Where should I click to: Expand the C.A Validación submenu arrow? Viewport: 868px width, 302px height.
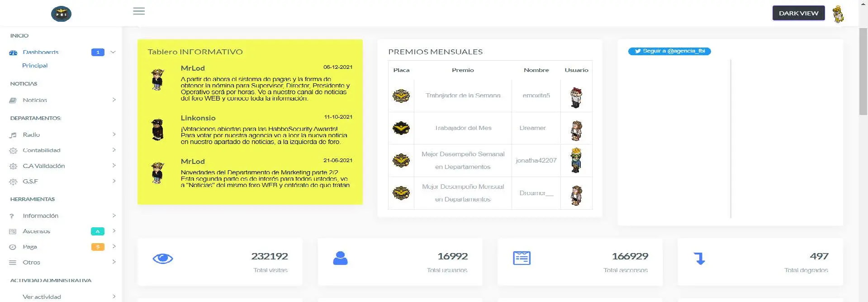pyautogui.click(x=114, y=165)
